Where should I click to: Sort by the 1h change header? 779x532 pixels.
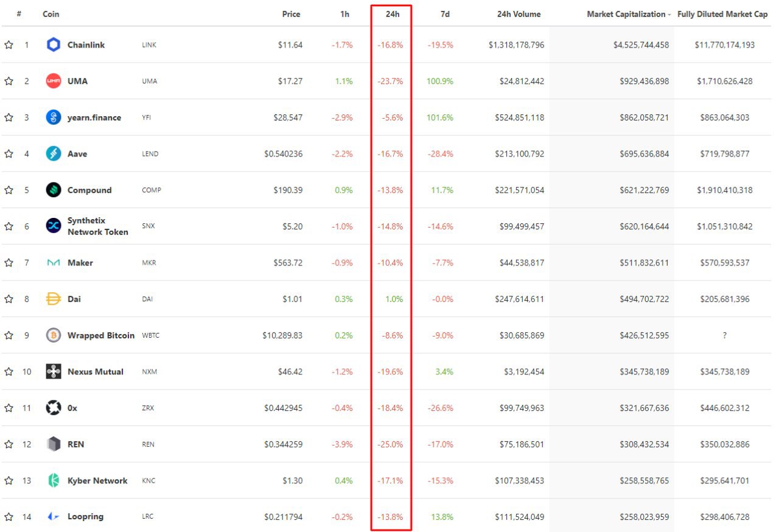(344, 14)
